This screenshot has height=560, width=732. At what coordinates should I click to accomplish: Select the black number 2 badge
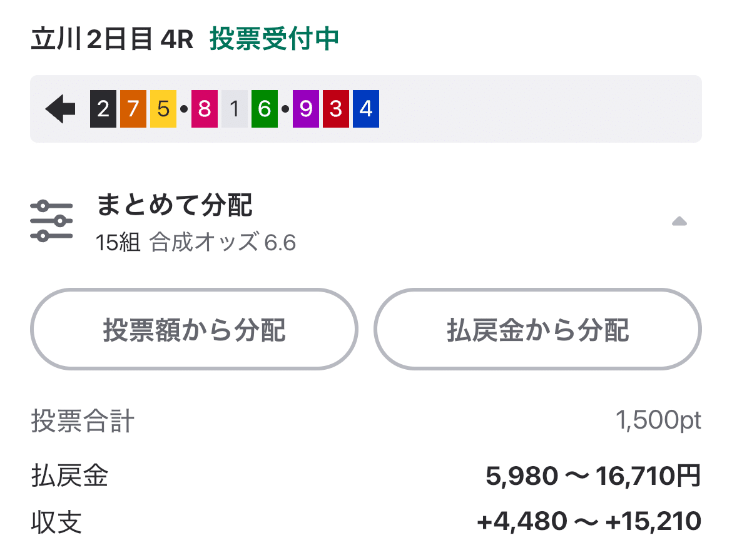pyautogui.click(x=102, y=108)
